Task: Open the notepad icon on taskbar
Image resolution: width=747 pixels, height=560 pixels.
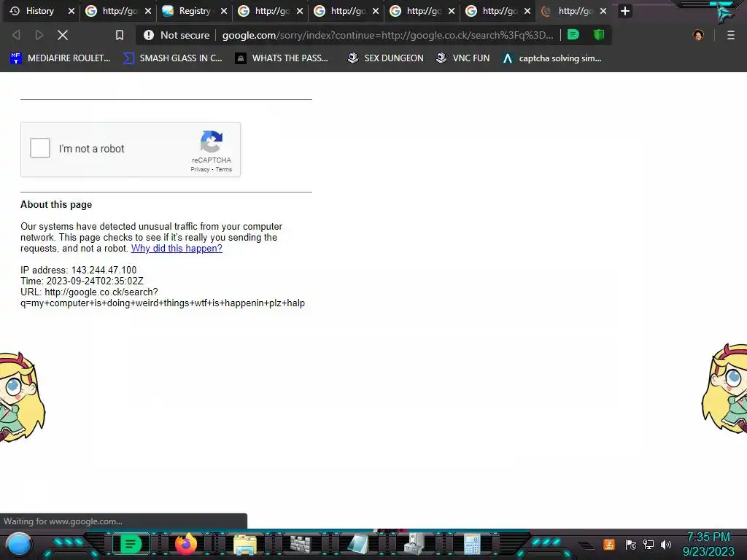Action: [x=357, y=544]
